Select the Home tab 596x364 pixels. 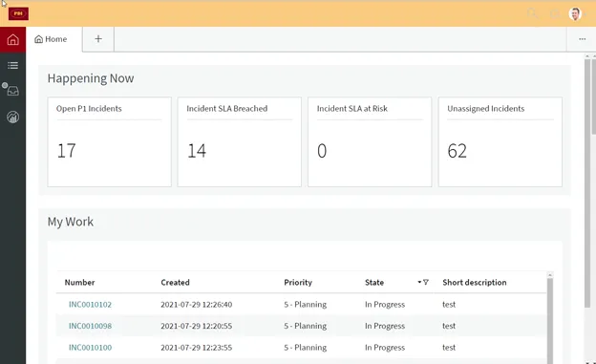pyautogui.click(x=51, y=39)
